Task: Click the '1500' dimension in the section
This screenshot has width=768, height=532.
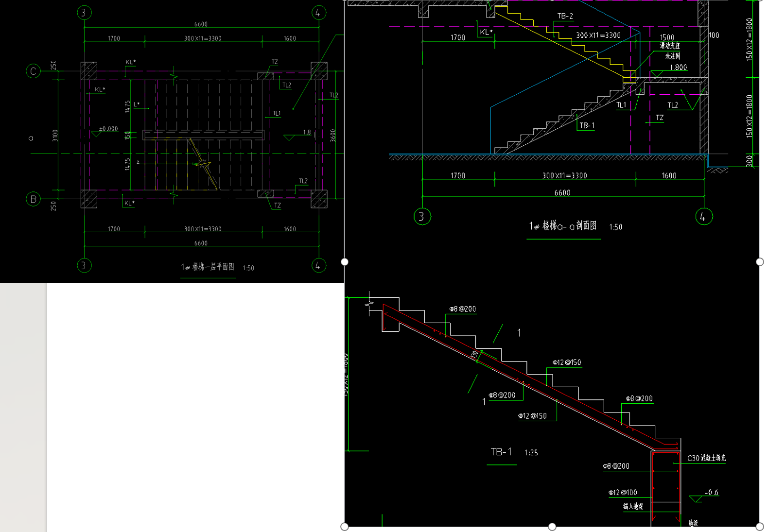Action: (x=667, y=37)
